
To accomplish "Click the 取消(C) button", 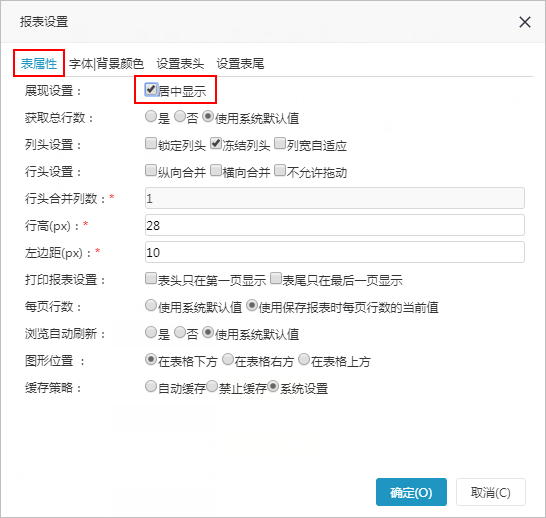I will (491, 492).
